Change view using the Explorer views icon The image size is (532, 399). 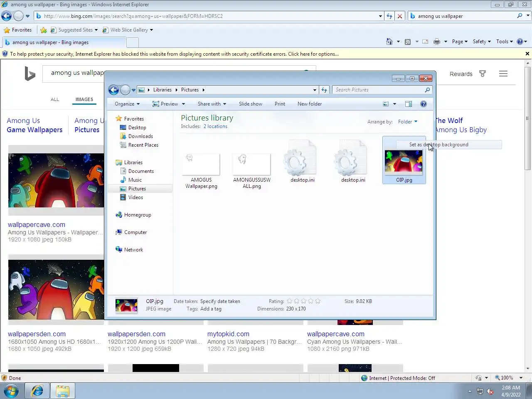[386, 104]
